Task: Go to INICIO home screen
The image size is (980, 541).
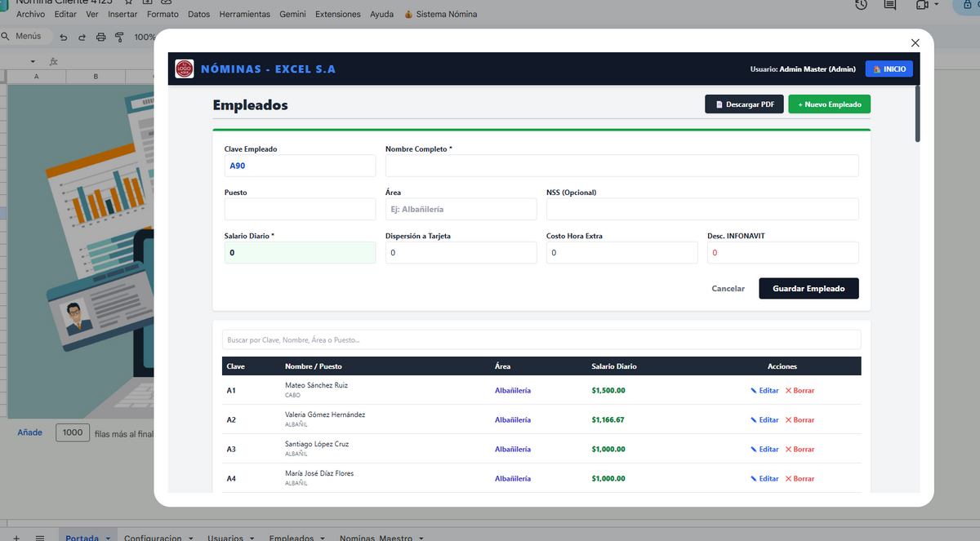Action: click(889, 69)
